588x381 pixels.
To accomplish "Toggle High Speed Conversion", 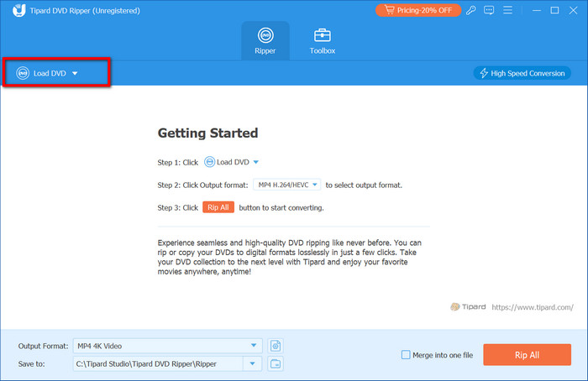I will tap(522, 73).
